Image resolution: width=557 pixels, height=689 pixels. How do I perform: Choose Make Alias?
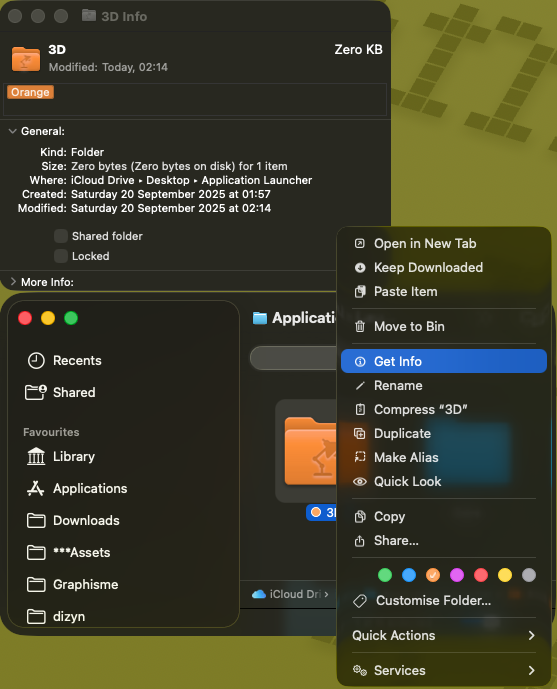(x=444, y=457)
